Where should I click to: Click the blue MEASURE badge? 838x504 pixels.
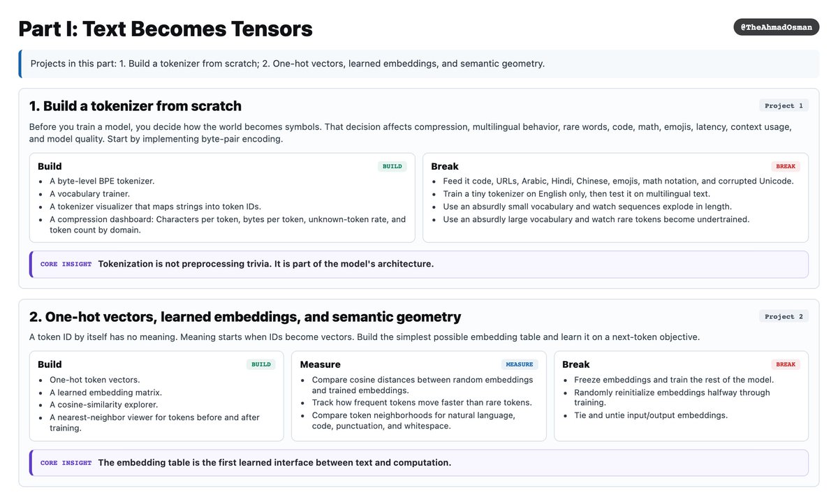(519, 364)
